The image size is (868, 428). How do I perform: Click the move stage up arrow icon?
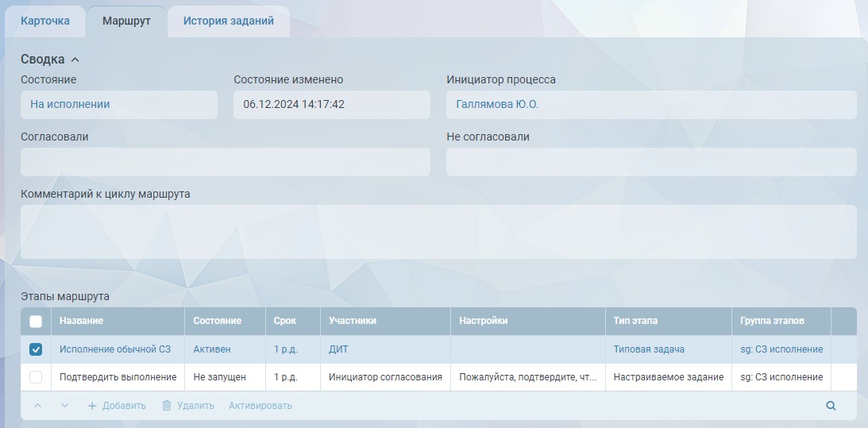click(x=37, y=406)
